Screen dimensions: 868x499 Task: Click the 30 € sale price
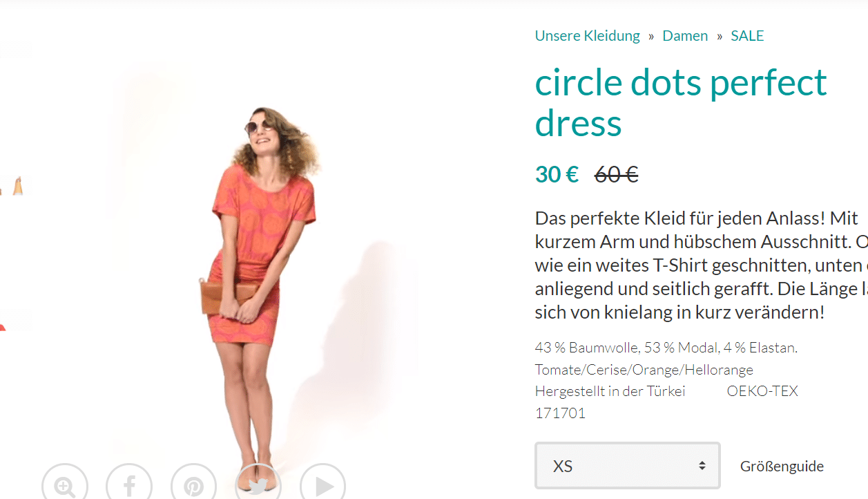pyautogui.click(x=557, y=175)
